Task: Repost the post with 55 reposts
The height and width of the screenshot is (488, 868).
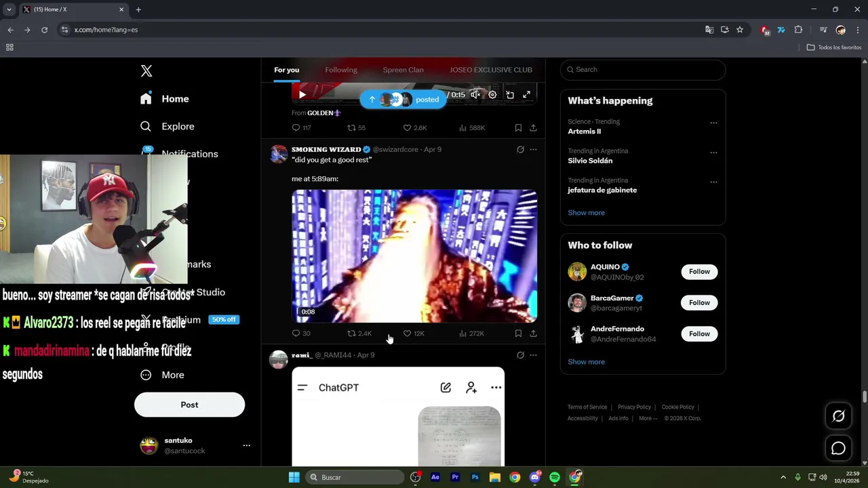Action: [x=356, y=127]
